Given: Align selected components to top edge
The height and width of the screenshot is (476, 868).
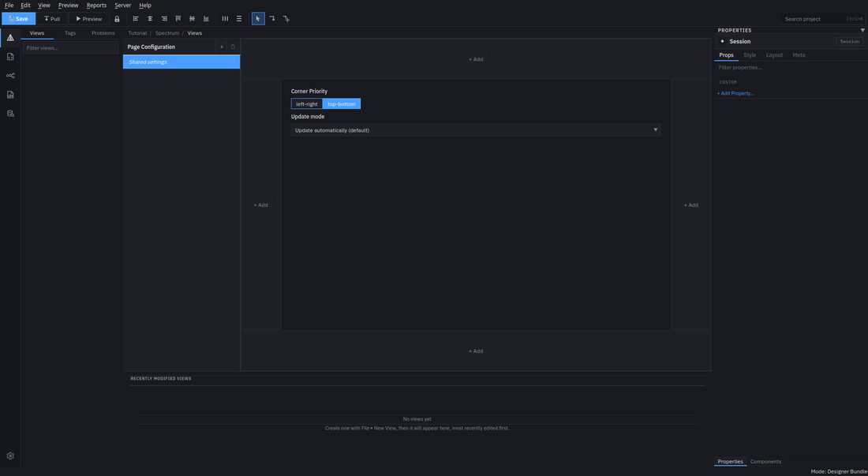Looking at the screenshot, I should pos(178,19).
